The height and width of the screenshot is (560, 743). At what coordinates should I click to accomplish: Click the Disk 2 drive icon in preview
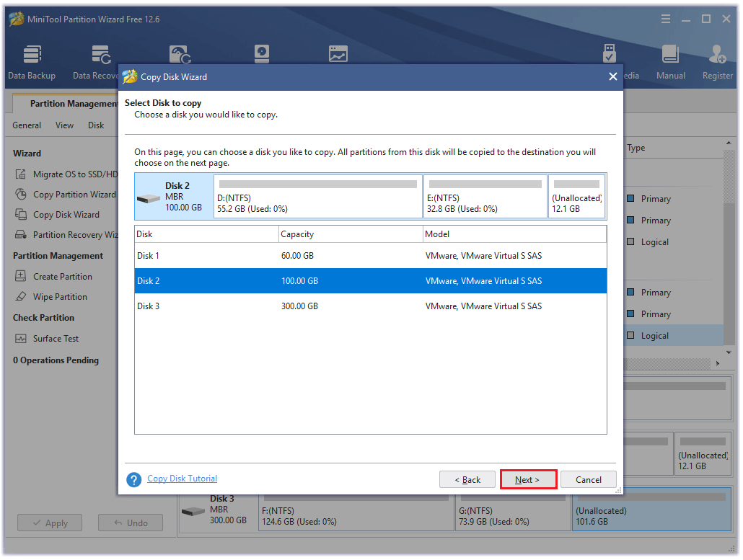pyautogui.click(x=149, y=199)
